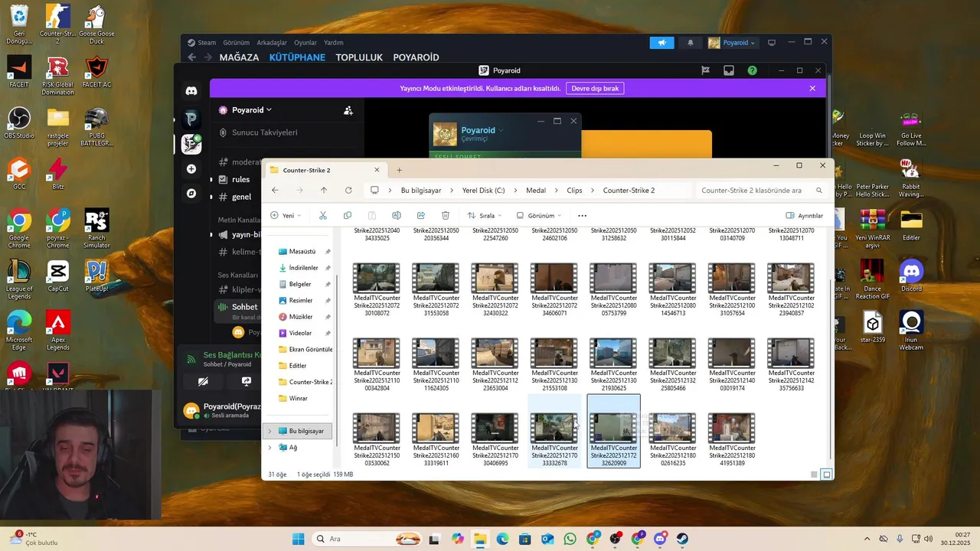Click Yerel Disk (C:) breadcrumb
The height and width of the screenshot is (551, 980).
tap(483, 191)
